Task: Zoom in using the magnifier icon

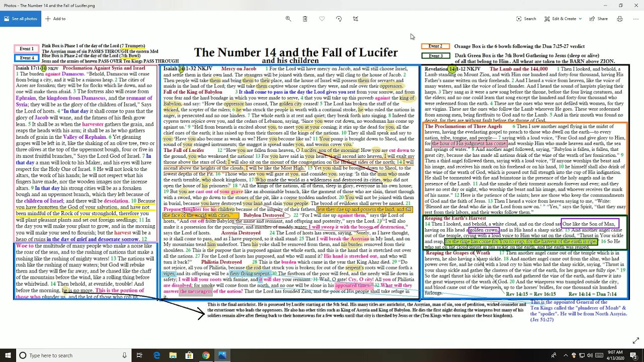Action: 288,19
